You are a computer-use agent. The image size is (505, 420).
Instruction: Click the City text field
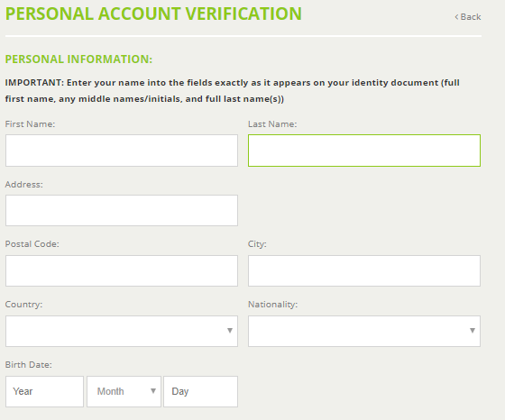pyautogui.click(x=364, y=270)
